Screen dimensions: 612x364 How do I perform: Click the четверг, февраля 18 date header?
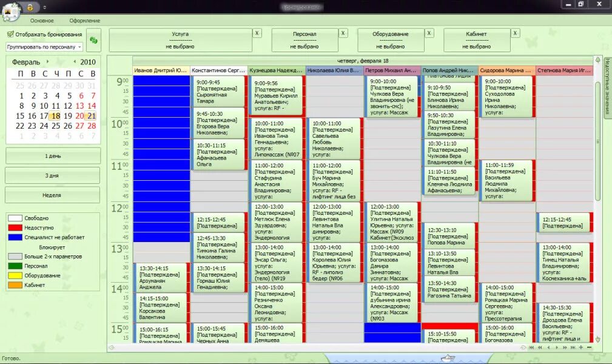click(363, 61)
